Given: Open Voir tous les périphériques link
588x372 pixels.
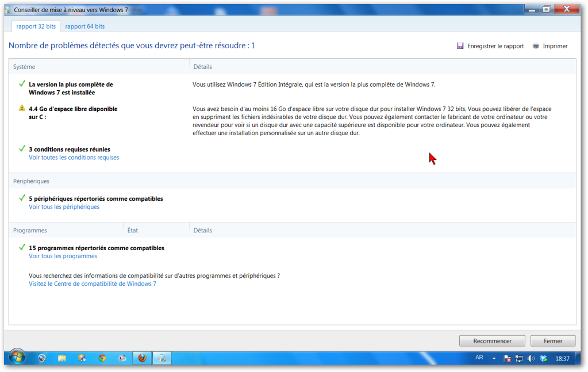Looking at the screenshot, I should pos(64,206).
